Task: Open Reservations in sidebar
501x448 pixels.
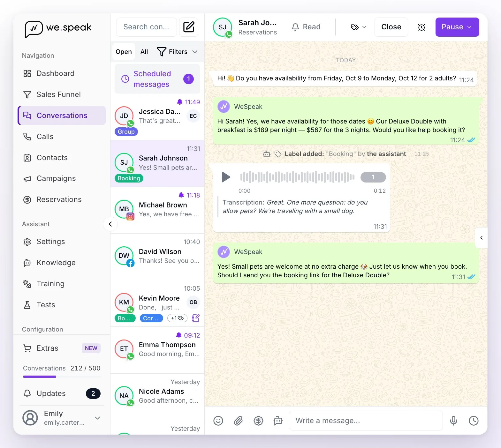Action: point(62,199)
